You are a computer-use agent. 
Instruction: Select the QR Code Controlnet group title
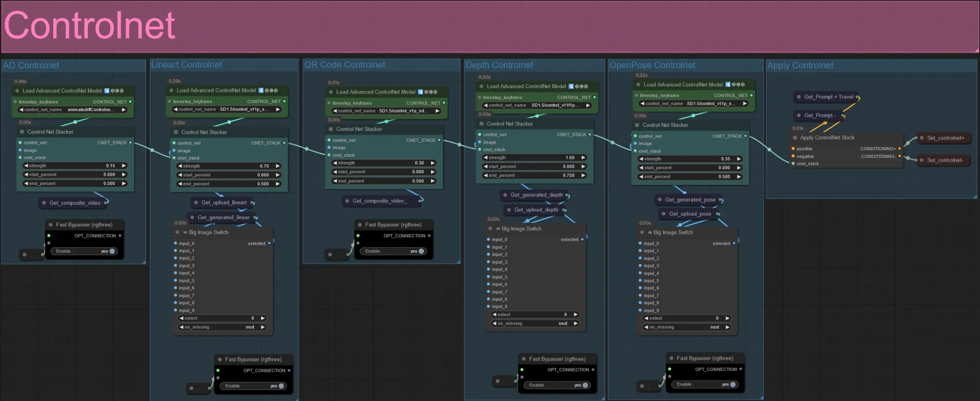click(x=345, y=65)
